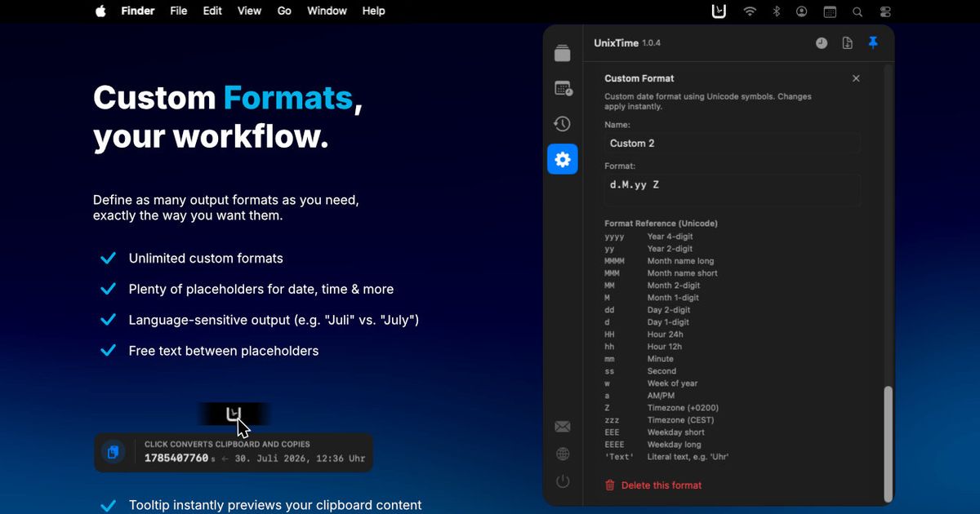Click the user account menu bar icon

tap(802, 11)
